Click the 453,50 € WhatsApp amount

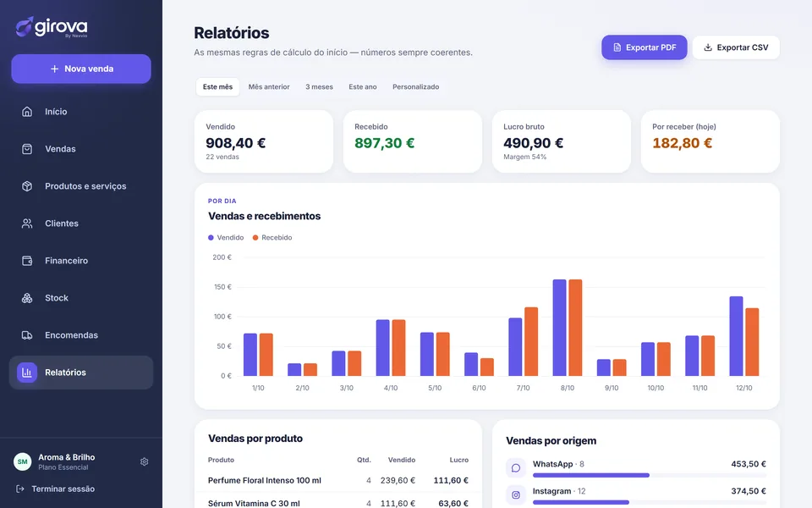coord(749,464)
